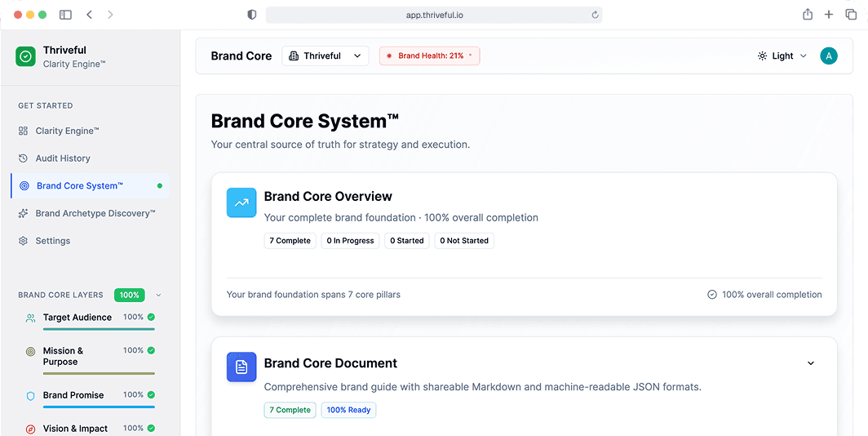Image resolution: width=868 pixels, height=436 pixels.
Task: Click the 100% overall completion checkmark icon
Action: click(712, 295)
